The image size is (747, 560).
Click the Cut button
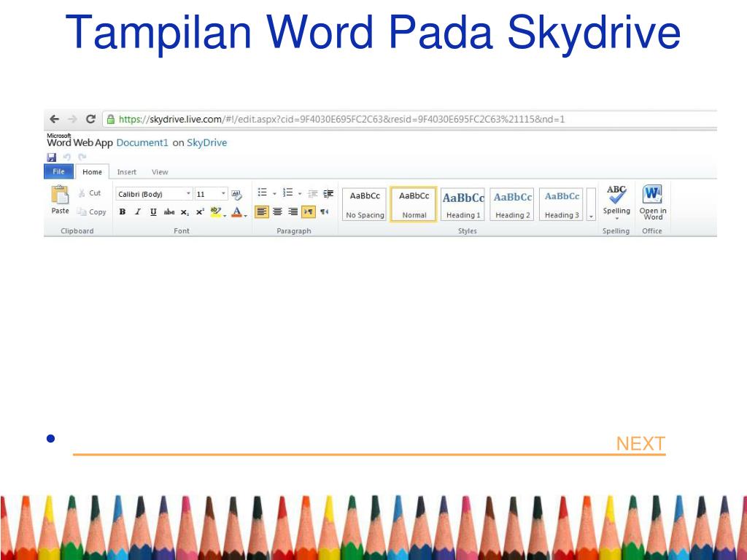pos(90,192)
